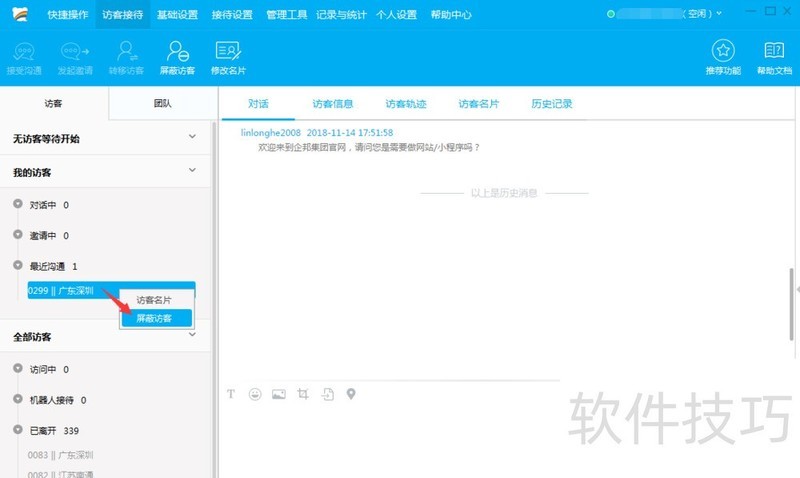Screen dimensions: 800x478
Task: Expand the 最近沟通 tree node
Action: [x=17, y=266]
